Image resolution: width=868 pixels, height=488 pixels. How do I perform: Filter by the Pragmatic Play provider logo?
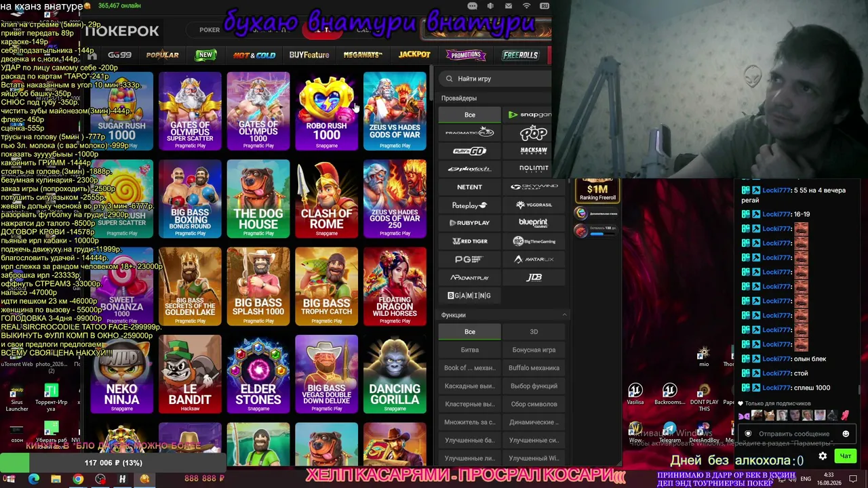coord(469,132)
